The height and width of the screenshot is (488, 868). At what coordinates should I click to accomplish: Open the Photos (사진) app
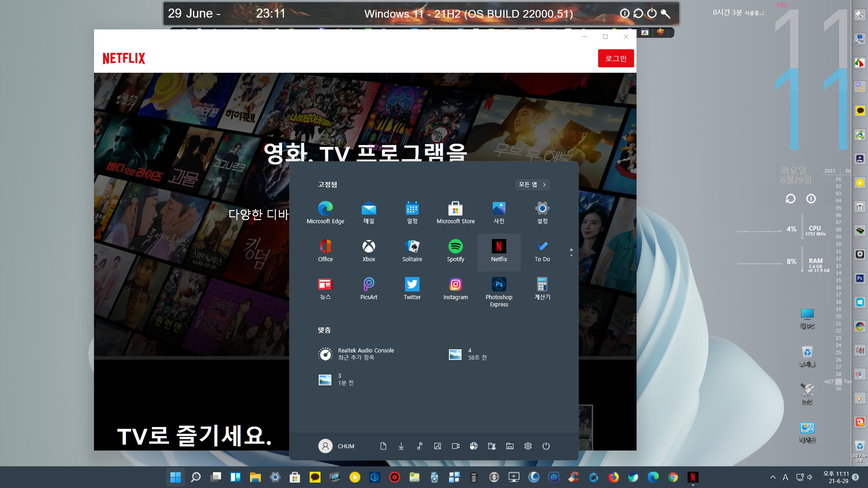(499, 213)
